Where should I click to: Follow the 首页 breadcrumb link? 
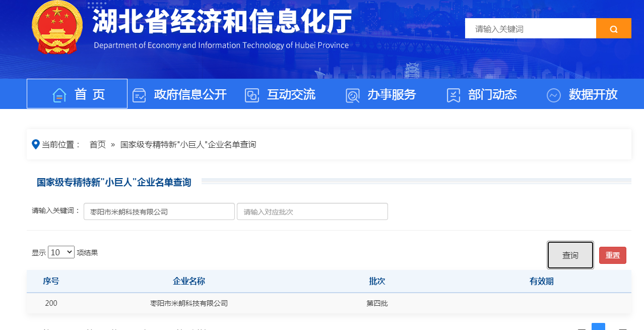97,145
